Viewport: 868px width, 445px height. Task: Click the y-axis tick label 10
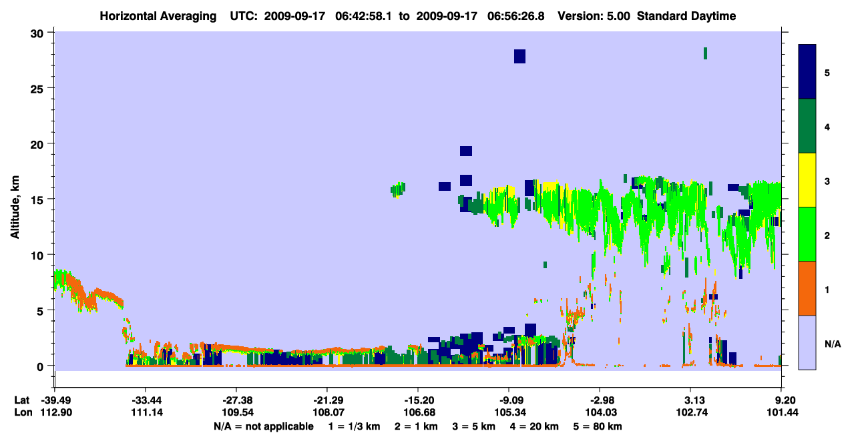[39, 255]
